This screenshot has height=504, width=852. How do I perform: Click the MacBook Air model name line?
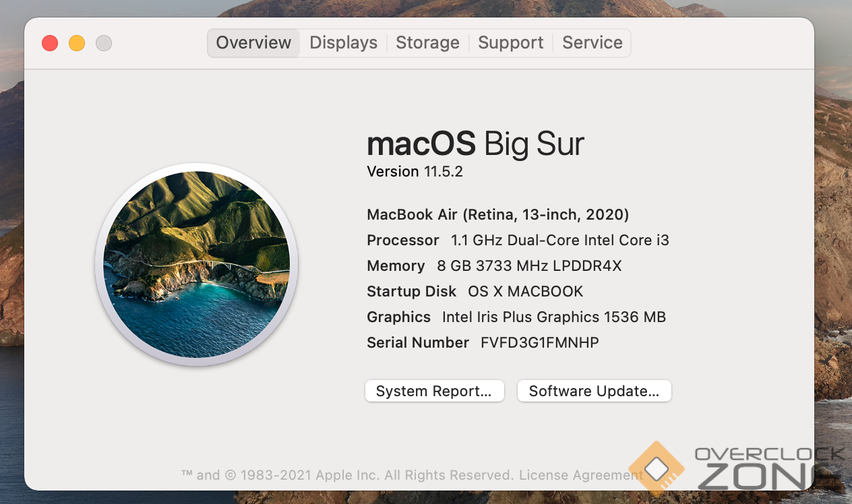click(x=497, y=215)
